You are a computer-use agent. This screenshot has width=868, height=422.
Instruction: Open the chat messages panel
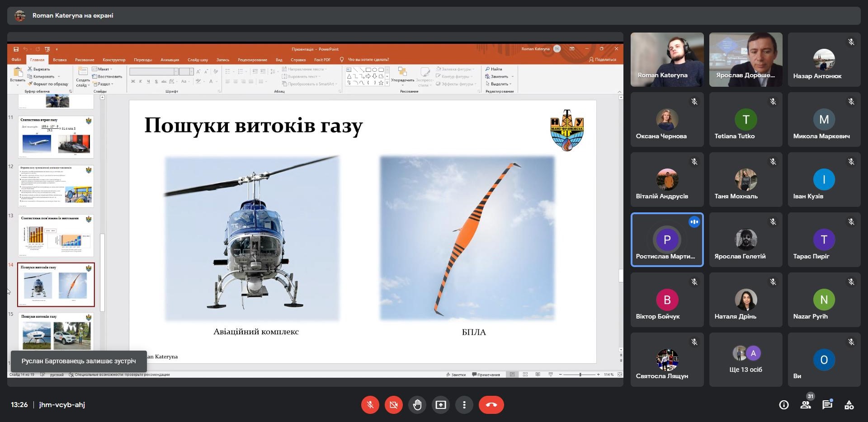827,405
